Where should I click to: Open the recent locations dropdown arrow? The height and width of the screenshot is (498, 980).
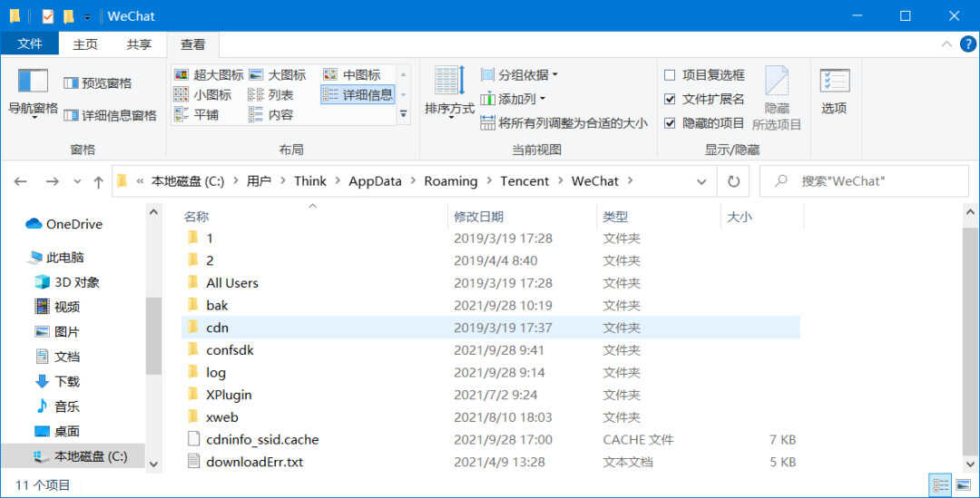(77, 181)
